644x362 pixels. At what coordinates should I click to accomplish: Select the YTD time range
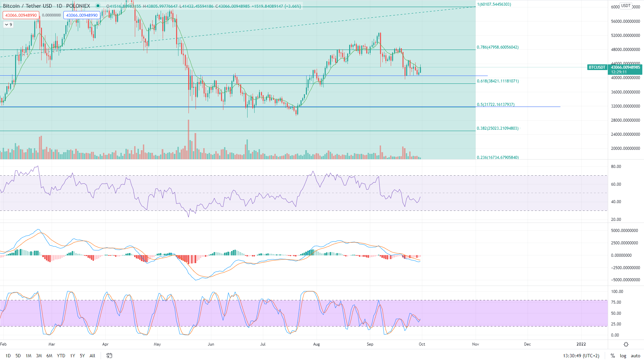61,356
